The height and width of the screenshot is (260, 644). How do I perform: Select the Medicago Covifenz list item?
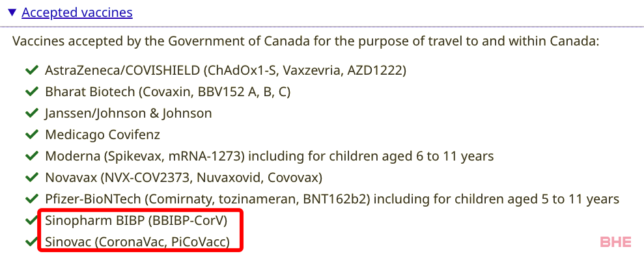(103, 135)
